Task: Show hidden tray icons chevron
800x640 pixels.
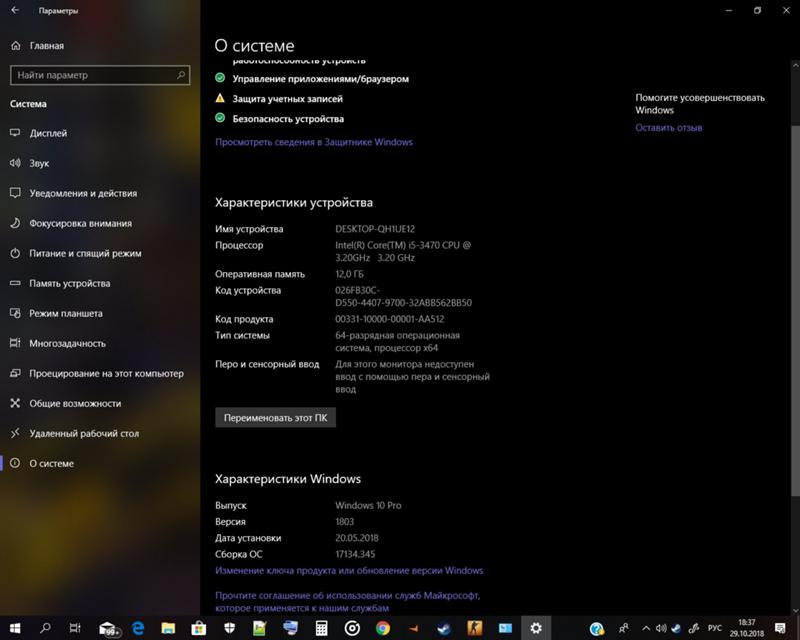Action: [x=646, y=628]
